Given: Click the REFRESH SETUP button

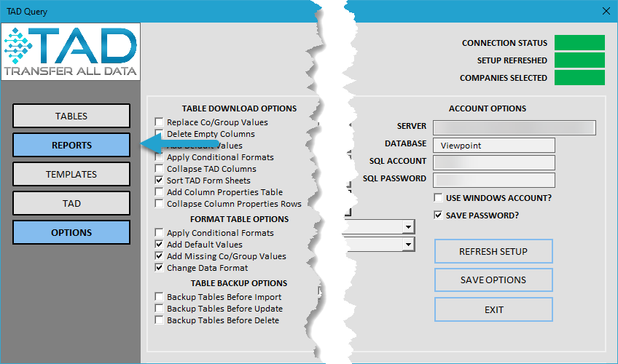Looking at the screenshot, I should point(493,251).
